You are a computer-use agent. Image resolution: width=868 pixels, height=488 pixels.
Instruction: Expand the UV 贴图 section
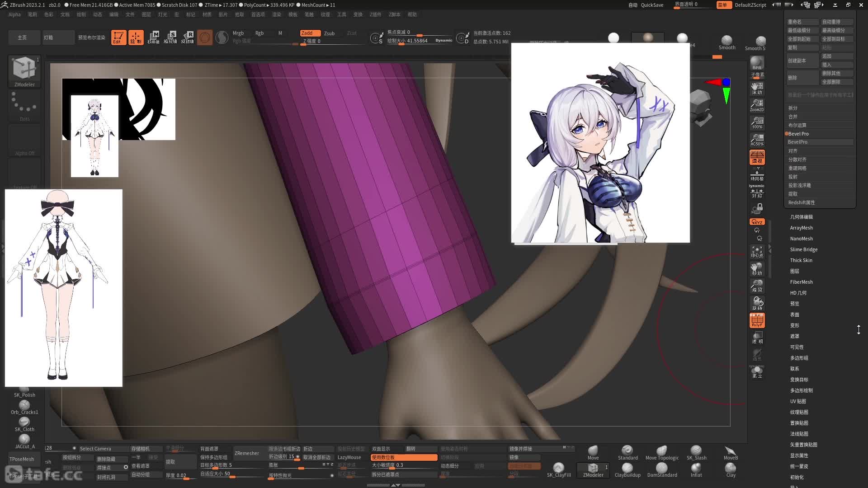[x=798, y=401]
